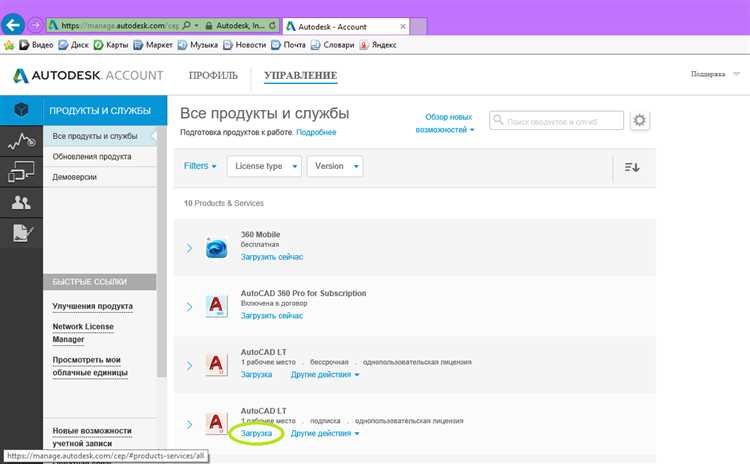Click the Autodesk Account logo
This screenshot has height=464, width=750.
click(x=88, y=76)
